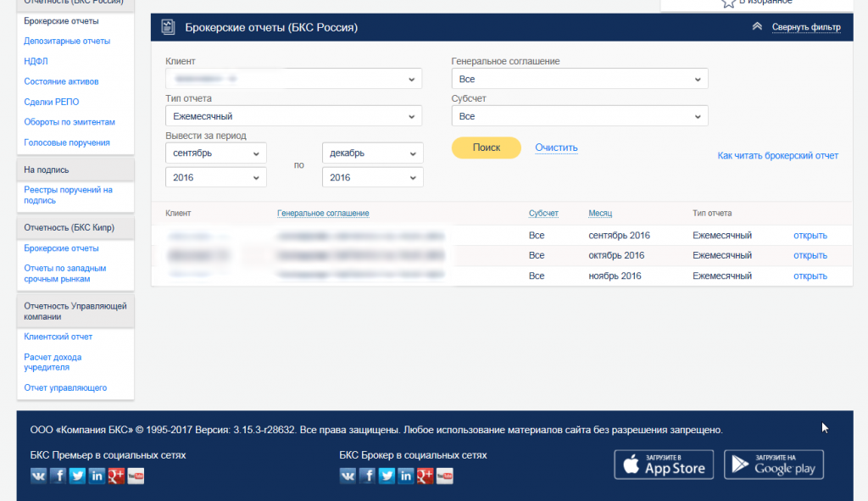Click the Google Play download badge
The image size is (868, 501).
coord(774,465)
